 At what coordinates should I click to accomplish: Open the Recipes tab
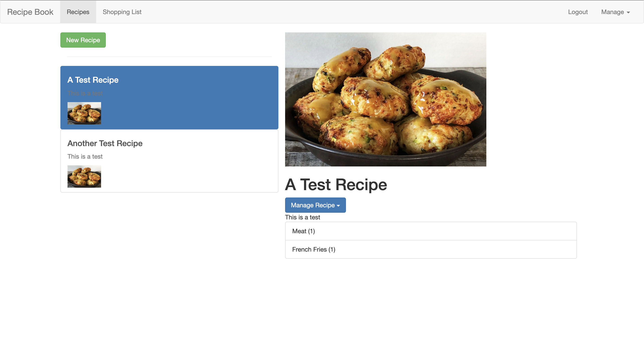pos(78,12)
